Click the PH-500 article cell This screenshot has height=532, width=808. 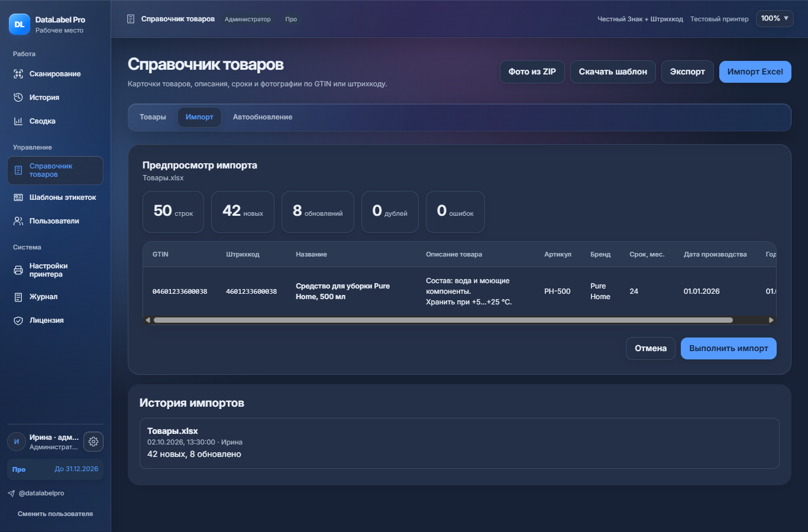[557, 291]
